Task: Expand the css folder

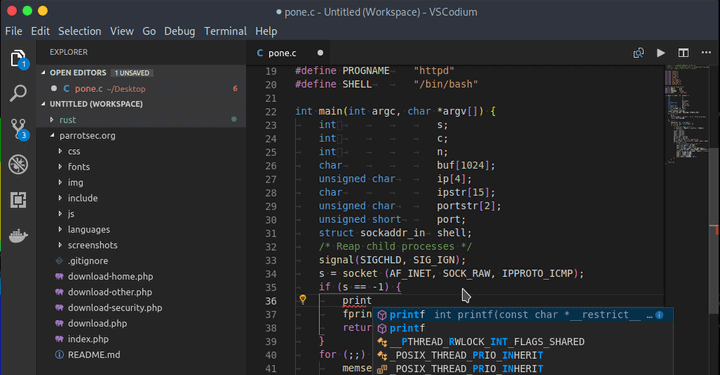Action: pyautogui.click(x=60, y=151)
